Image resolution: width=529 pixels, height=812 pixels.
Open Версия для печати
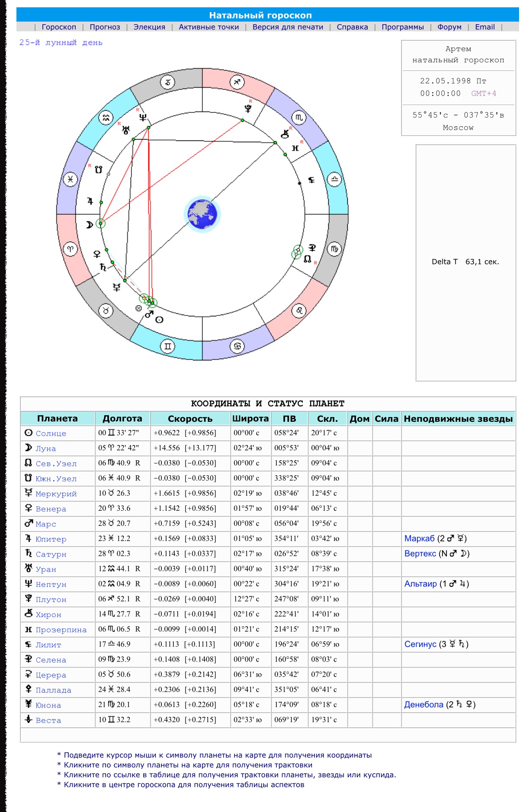288,27
